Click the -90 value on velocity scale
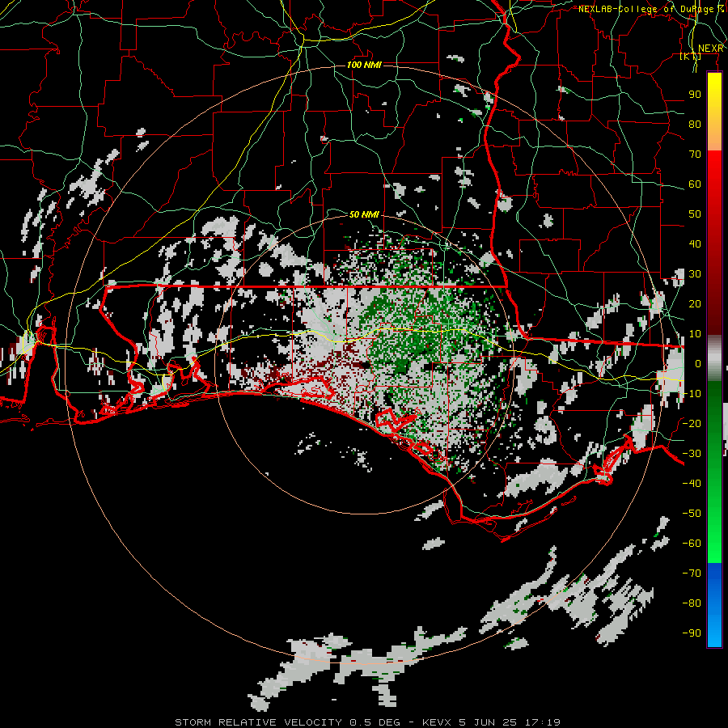 [x=692, y=633]
